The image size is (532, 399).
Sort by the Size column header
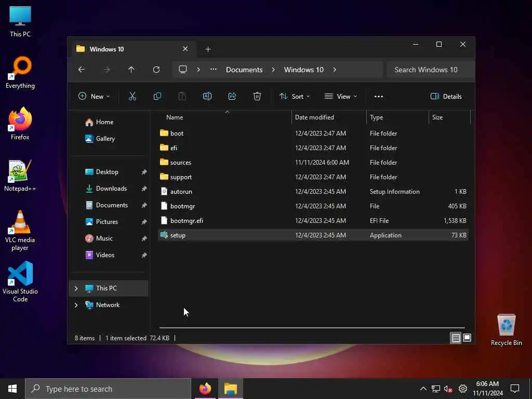tap(450, 117)
